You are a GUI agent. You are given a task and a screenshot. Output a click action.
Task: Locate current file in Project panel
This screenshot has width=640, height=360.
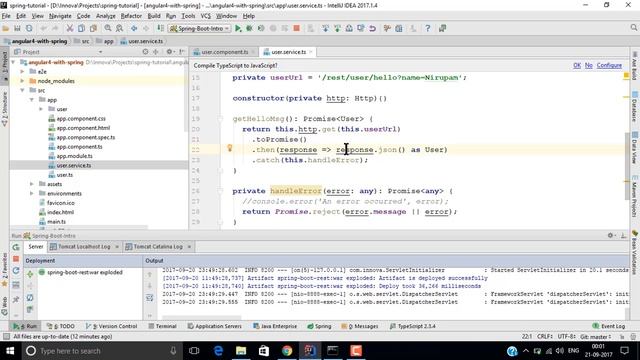[x=145, y=52]
